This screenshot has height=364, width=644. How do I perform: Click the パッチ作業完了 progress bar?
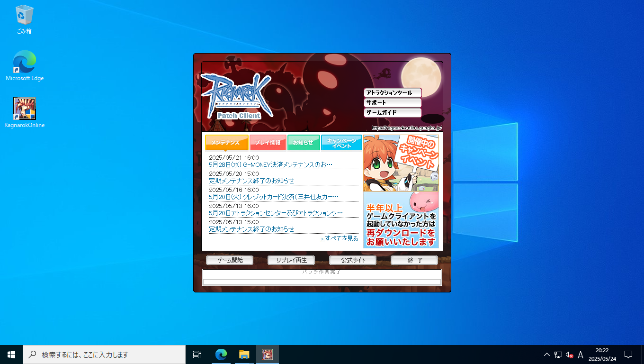322,277
